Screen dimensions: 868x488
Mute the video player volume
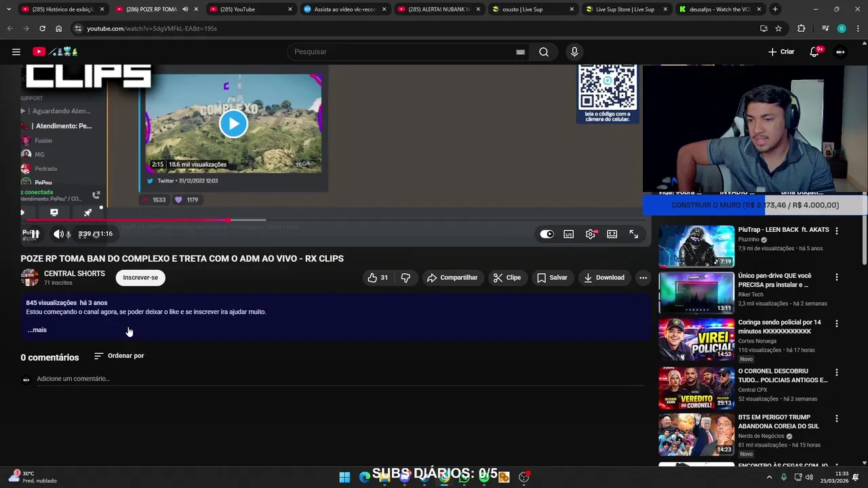tap(58, 234)
